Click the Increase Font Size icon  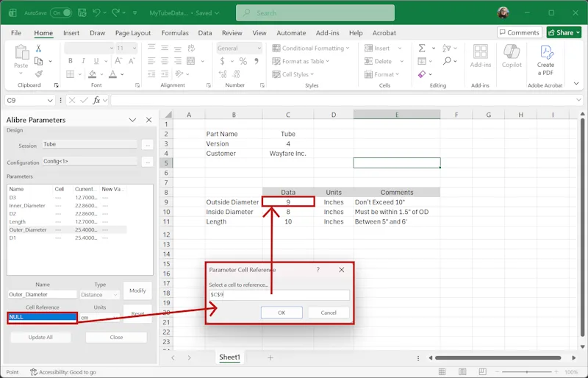click(118, 61)
